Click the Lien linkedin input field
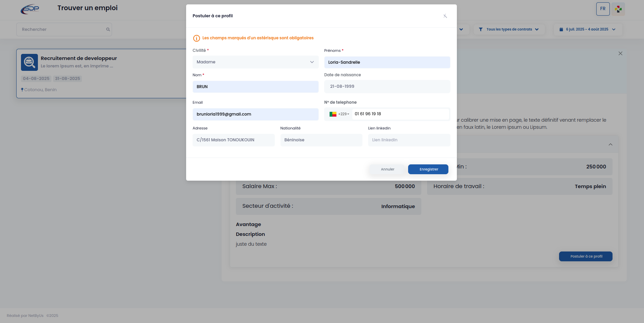This screenshot has width=644, height=323. tap(409, 140)
